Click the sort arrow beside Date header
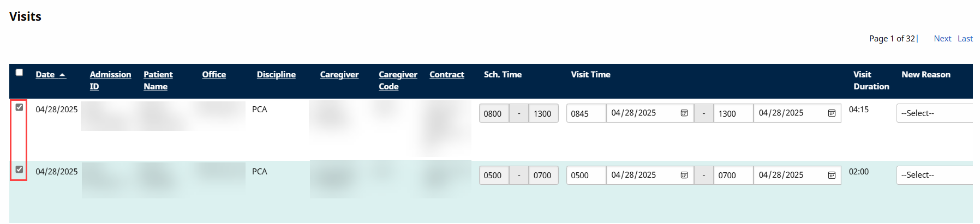980x224 pixels. 62,75
